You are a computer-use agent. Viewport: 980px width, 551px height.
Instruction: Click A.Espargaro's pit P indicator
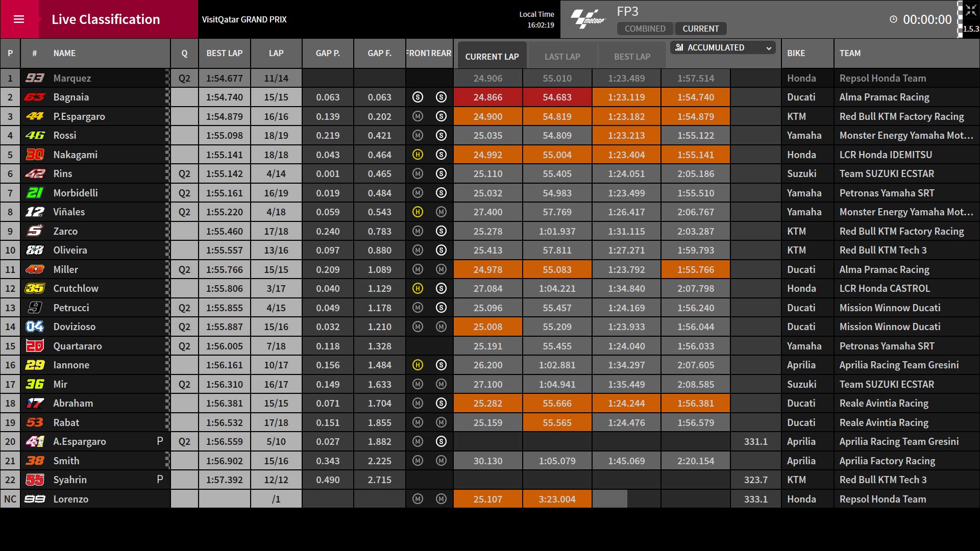coord(160,441)
